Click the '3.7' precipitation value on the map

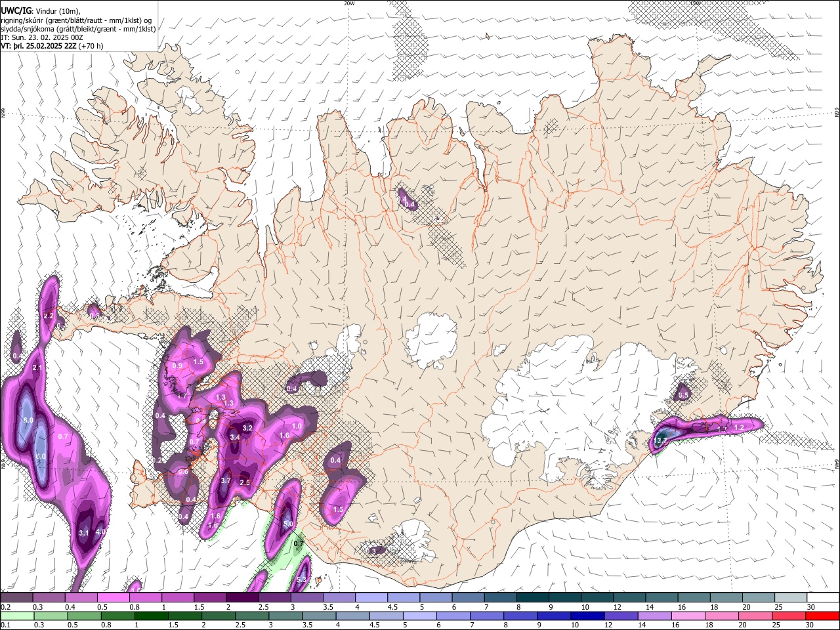coord(226,481)
